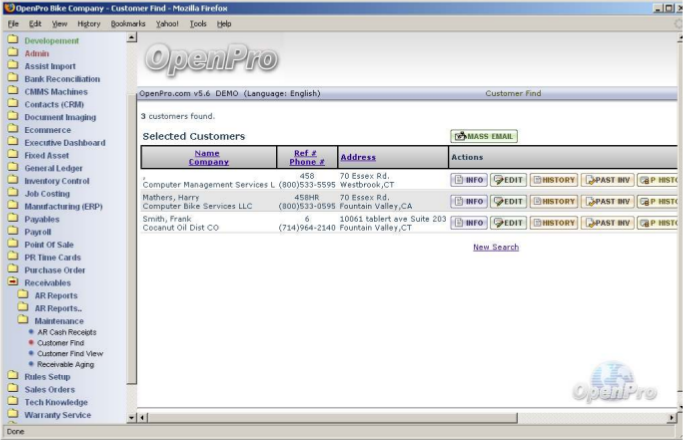Image resolution: width=683 pixels, height=440 pixels.
Task: Open Past Inv for Smith, Frank
Action: coord(607,223)
